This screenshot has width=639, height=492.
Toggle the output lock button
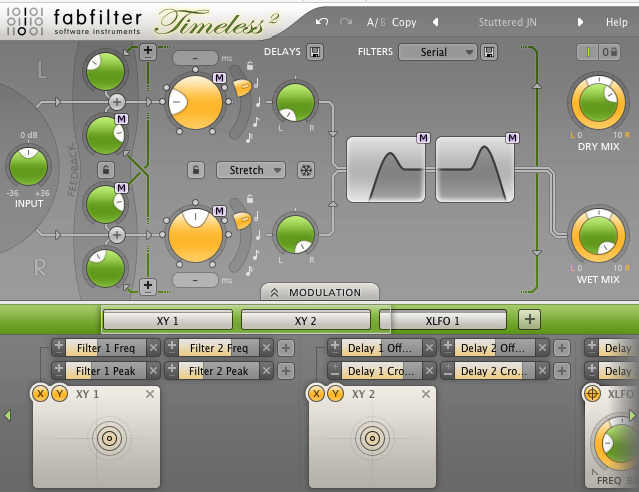[x=609, y=52]
